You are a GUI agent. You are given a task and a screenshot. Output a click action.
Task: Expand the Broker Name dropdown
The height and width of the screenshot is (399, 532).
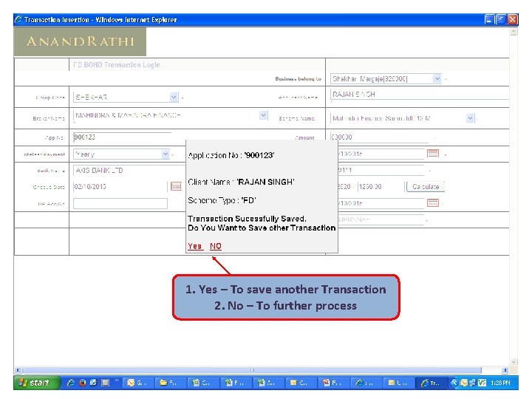263,115
